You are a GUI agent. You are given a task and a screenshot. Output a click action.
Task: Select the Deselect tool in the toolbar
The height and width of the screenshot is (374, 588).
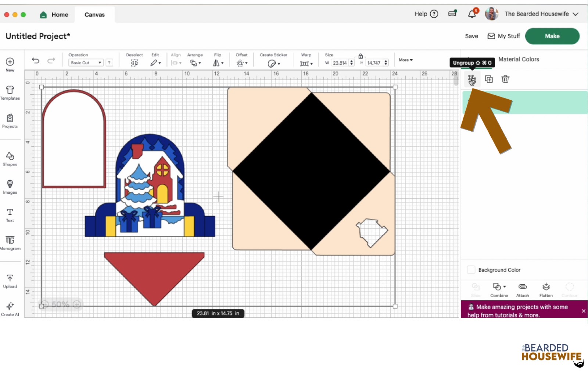[x=134, y=63]
